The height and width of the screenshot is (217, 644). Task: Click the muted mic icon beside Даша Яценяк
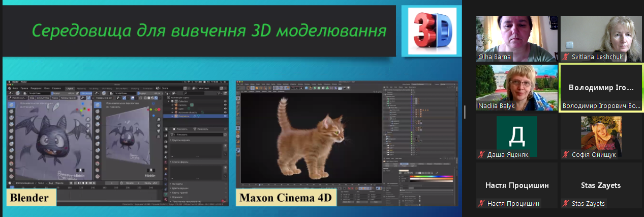[481, 154]
